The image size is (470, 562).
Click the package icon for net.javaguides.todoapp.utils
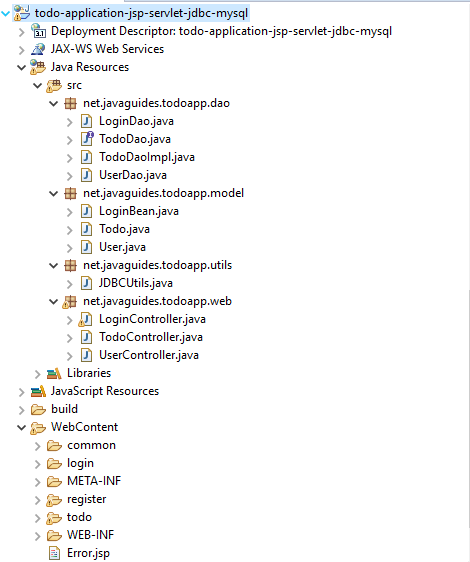point(70,266)
